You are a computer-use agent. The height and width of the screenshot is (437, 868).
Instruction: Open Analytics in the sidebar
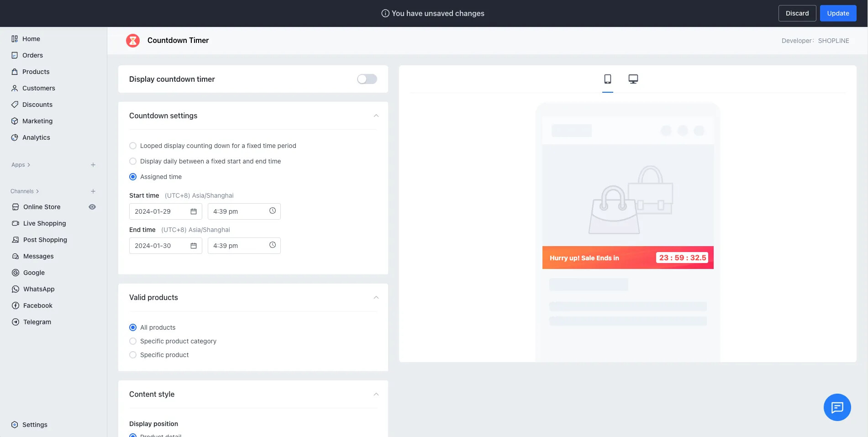point(36,137)
